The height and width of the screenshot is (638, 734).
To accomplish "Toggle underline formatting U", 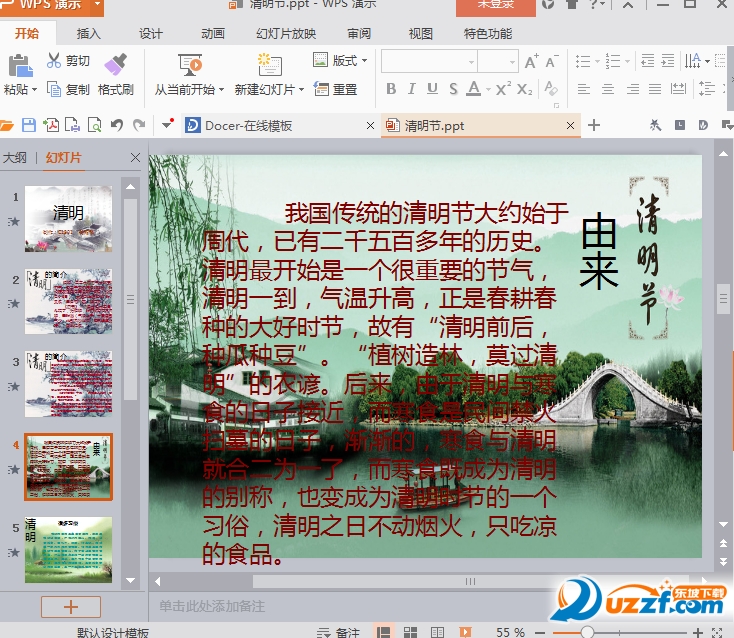I will tap(432, 88).
